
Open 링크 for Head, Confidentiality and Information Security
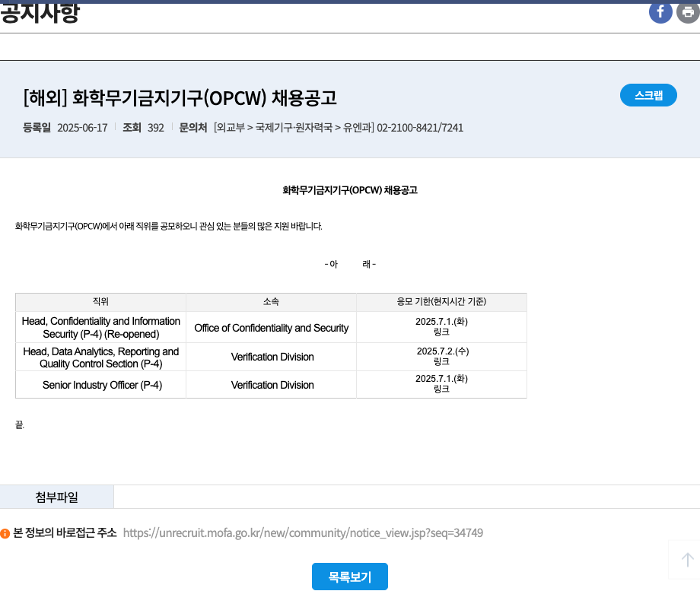[441, 332]
